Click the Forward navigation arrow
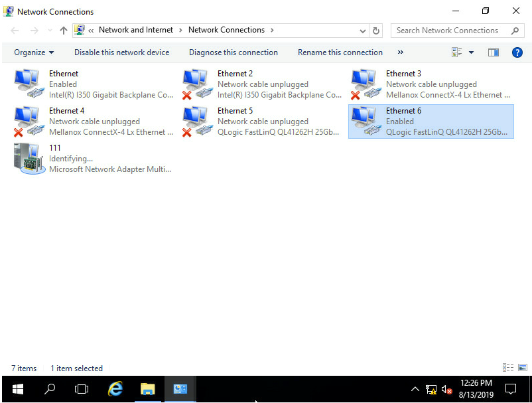 click(34, 31)
